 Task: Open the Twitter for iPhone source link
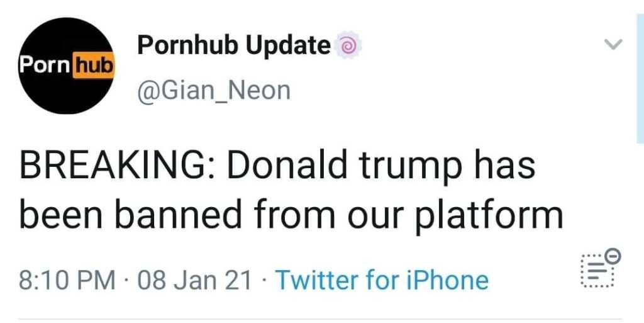382,280
